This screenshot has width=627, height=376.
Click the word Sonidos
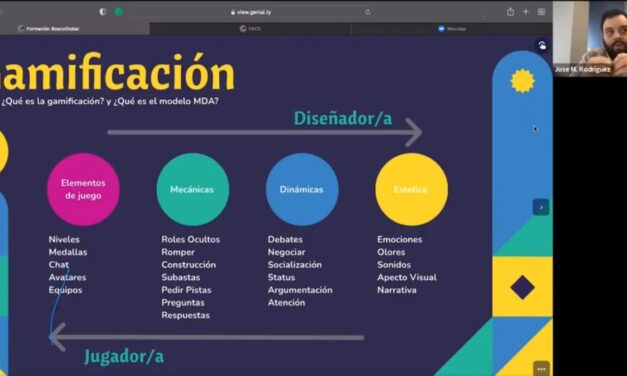(x=394, y=264)
